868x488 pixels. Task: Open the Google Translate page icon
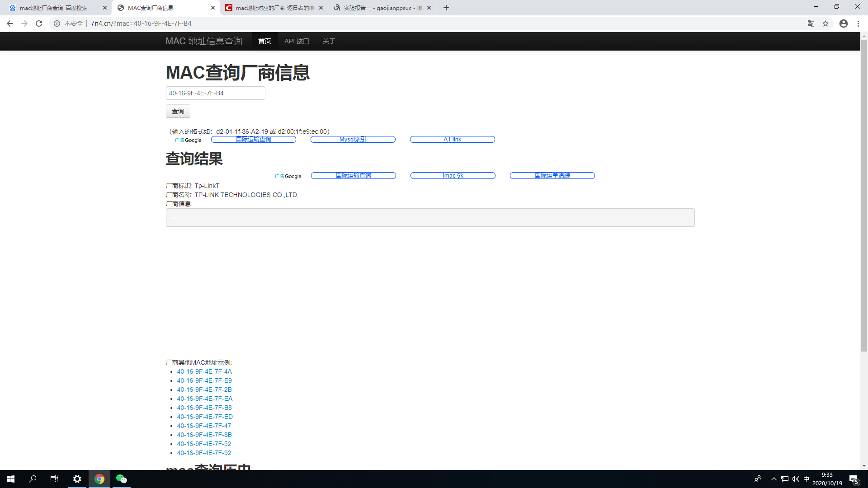811,23
